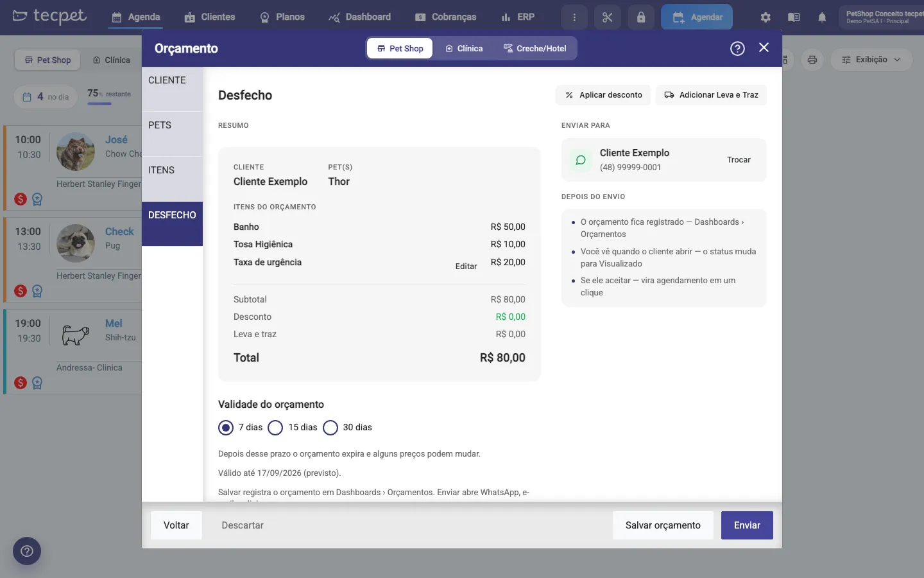The height and width of the screenshot is (578, 924).
Task: Open Check's name link at 13:00
Action: 119,231
